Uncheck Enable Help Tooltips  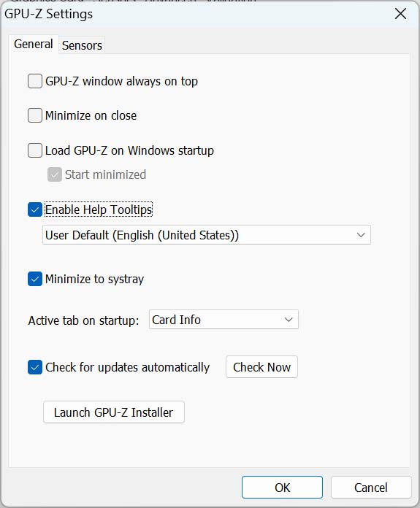35,209
